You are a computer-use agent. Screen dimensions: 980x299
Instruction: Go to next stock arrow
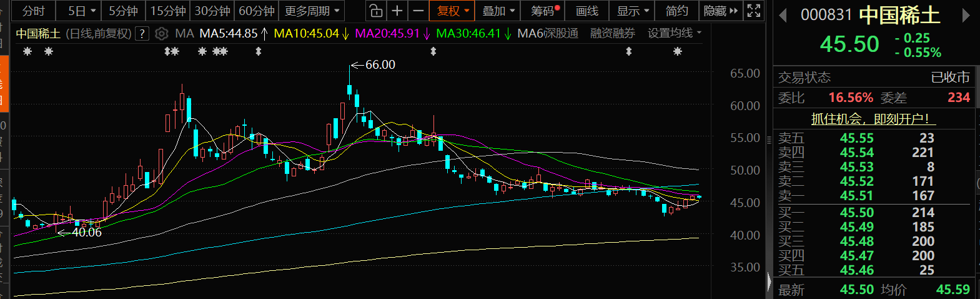[966, 16]
